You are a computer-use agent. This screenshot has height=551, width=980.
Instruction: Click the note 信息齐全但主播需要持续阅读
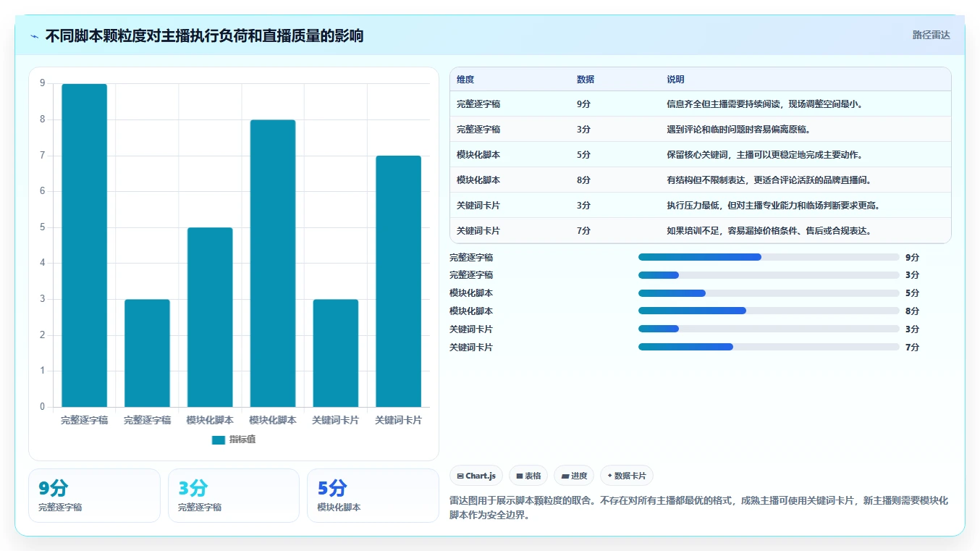(764, 104)
